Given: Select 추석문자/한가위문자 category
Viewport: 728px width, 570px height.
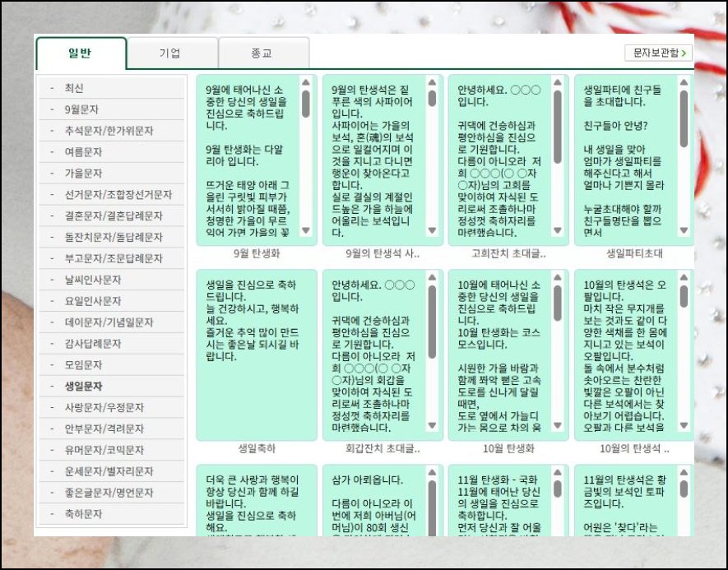Looking at the screenshot, I should point(111,131).
